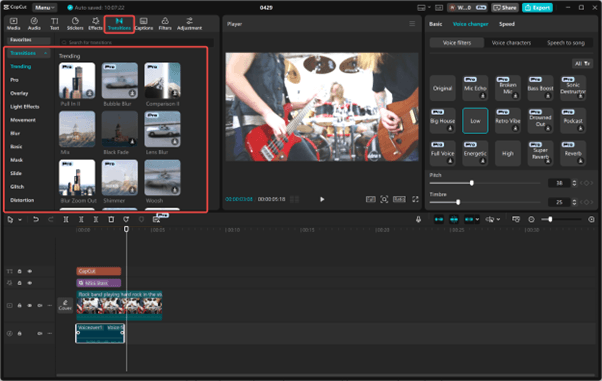Select the Glitch transitions category
602x381 pixels.
coord(17,187)
